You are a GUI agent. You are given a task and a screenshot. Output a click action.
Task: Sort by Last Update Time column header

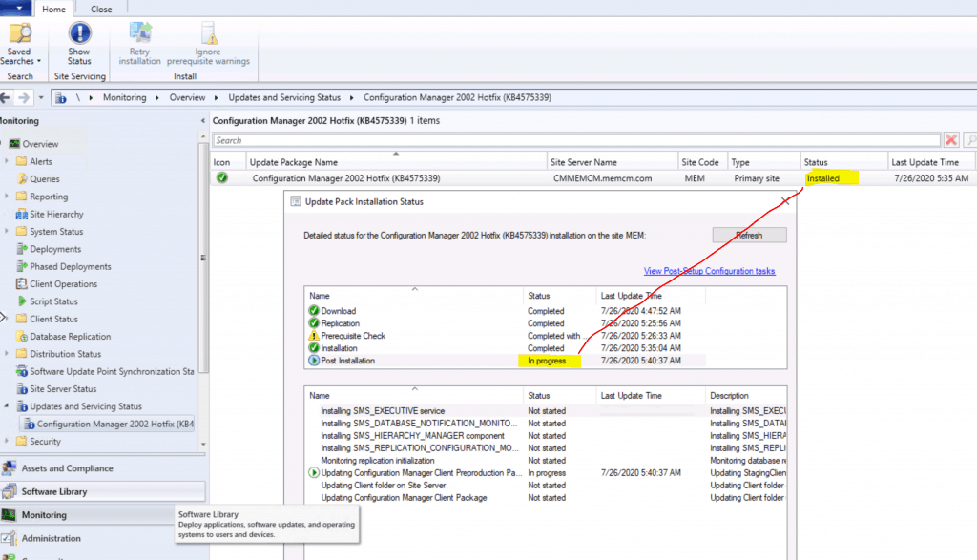931,162
